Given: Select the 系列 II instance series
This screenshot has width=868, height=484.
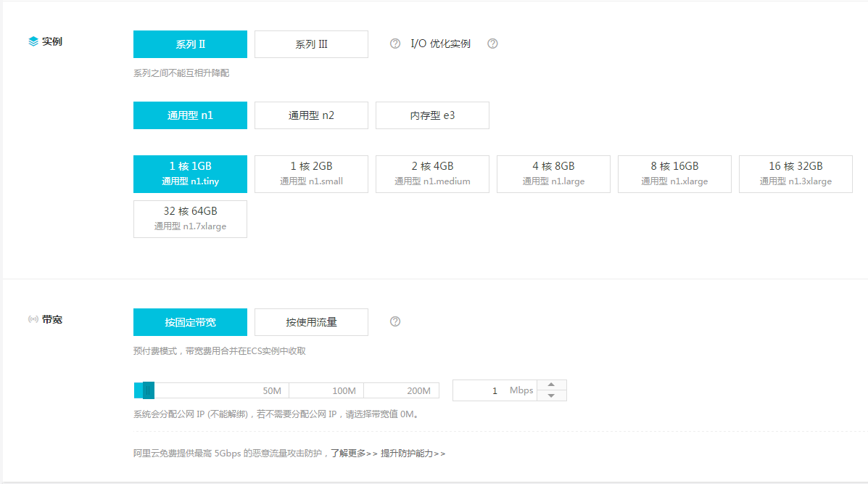Looking at the screenshot, I should coord(190,44).
